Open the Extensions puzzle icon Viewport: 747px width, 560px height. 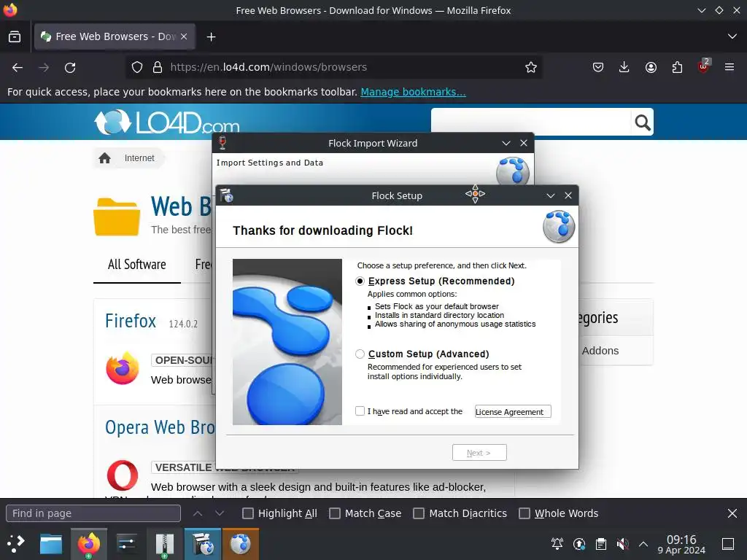pos(677,67)
